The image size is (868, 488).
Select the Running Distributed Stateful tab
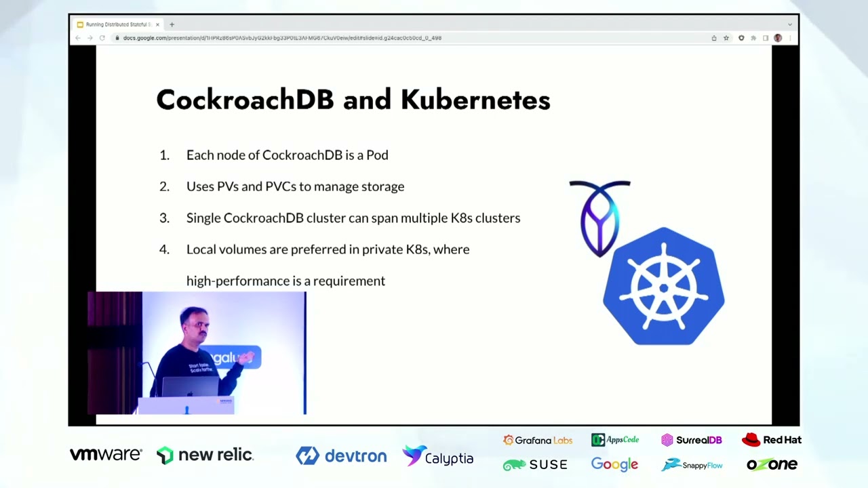(119, 24)
